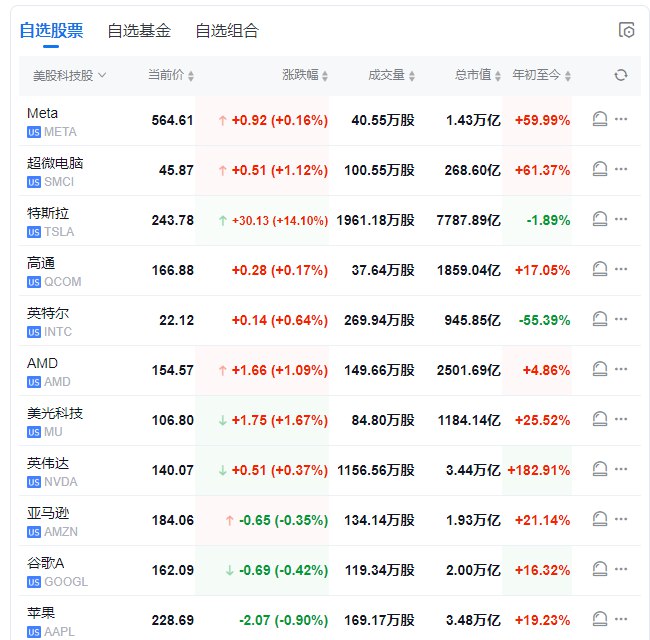
Task: Sort by 年初至今 column
Action: [541, 75]
